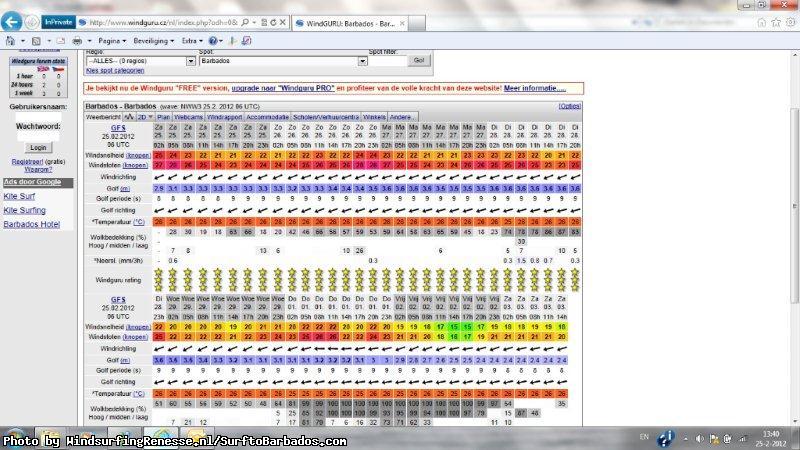Follow the Kite Surfing ad link
The image size is (800, 450).
[25, 210]
